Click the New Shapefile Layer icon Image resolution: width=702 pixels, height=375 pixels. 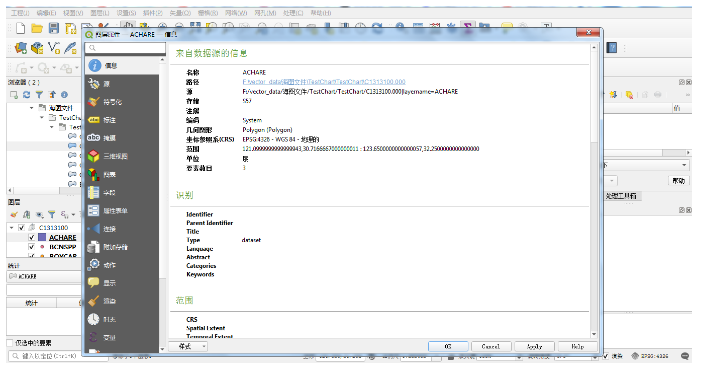coord(54,47)
